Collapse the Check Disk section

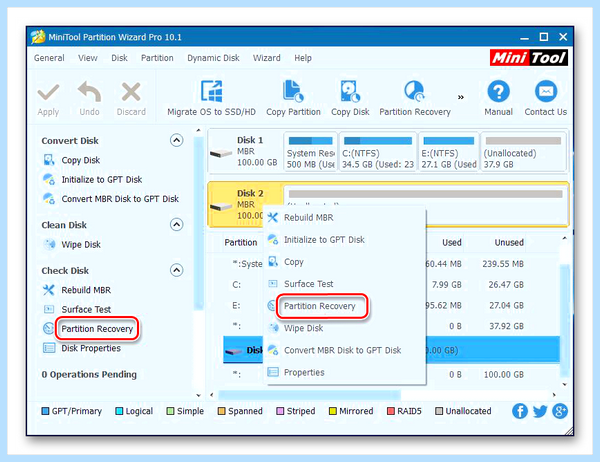point(176,271)
